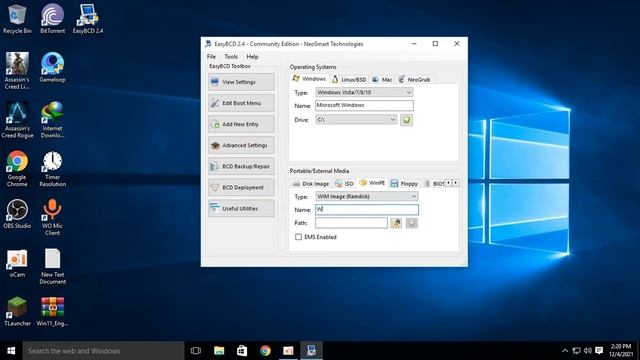The width and height of the screenshot is (640, 360).
Task: Switch to the BIOS tab
Action: pos(434,184)
